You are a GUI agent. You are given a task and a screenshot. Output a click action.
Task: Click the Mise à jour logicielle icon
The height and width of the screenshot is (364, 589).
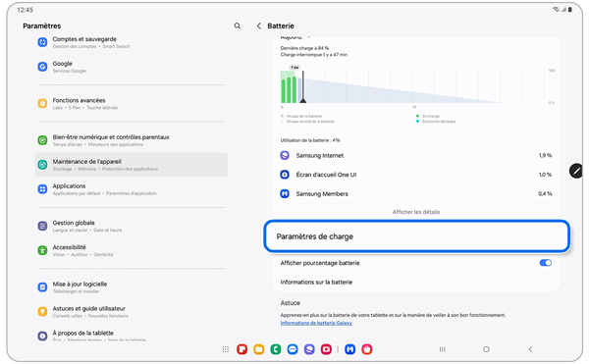pyautogui.click(x=42, y=287)
